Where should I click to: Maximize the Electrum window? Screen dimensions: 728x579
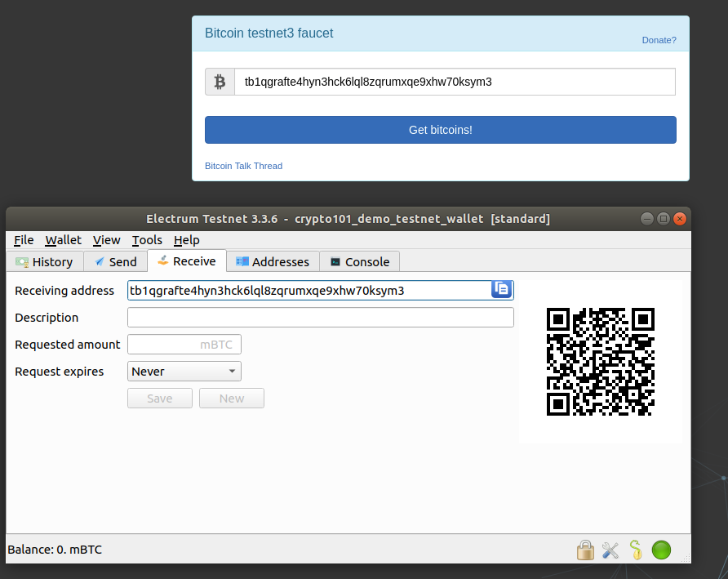point(664,218)
